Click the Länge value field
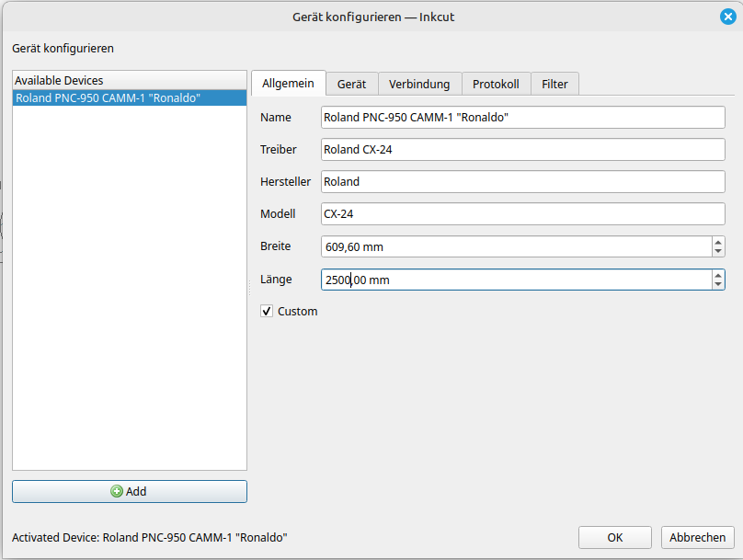Viewport: 743px width, 560px height. pos(516,280)
